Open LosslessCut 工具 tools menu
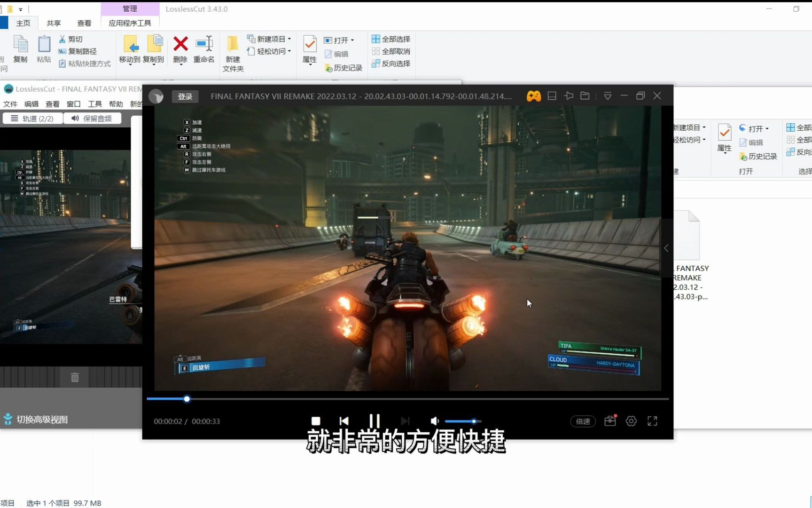The width and height of the screenshot is (812, 508). (x=94, y=104)
